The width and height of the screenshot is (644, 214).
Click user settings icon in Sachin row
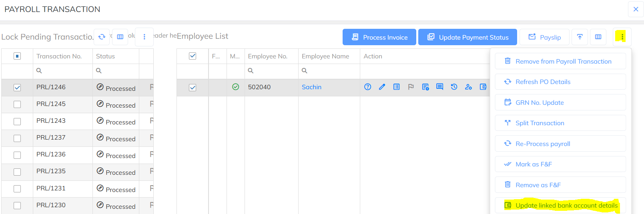[469, 87]
